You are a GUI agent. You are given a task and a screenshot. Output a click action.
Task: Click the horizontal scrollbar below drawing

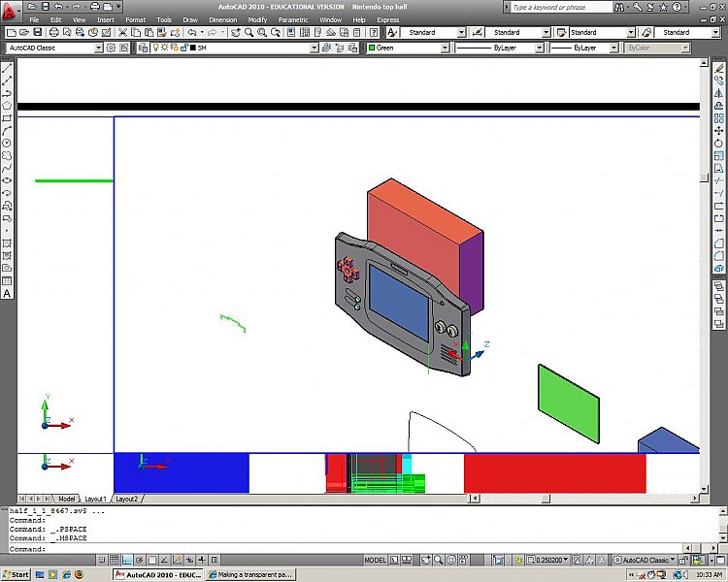click(584, 499)
